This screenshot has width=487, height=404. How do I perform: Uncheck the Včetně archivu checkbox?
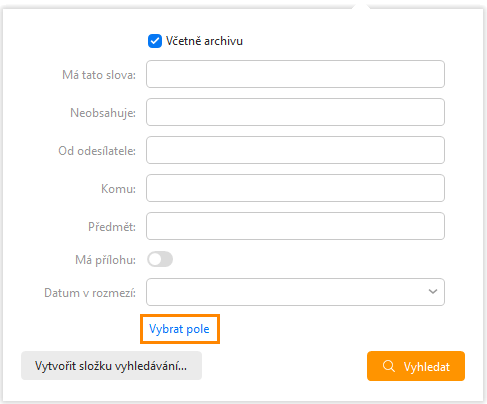point(155,41)
